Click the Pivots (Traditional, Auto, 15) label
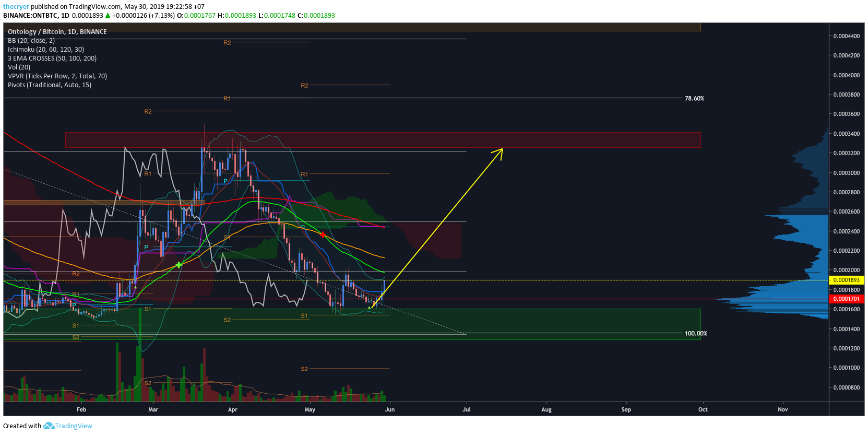The width and height of the screenshot is (868, 435). click(x=50, y=85)
